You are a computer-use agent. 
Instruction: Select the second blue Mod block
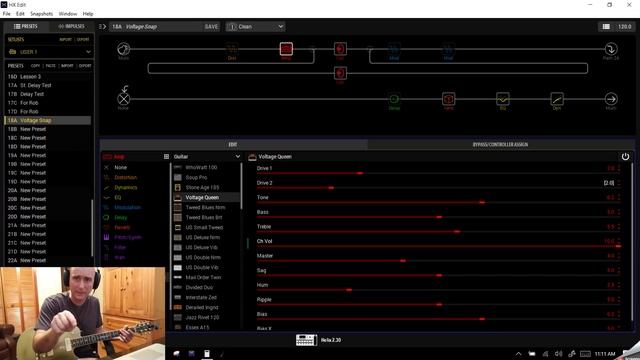tap(448, 49)
